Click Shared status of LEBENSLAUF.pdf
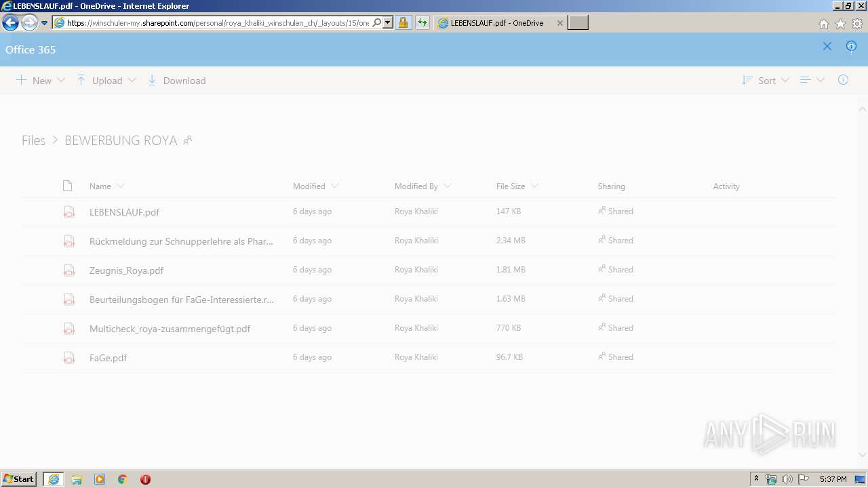Screen dimensions: 868x488 click(x=616, y=211)
